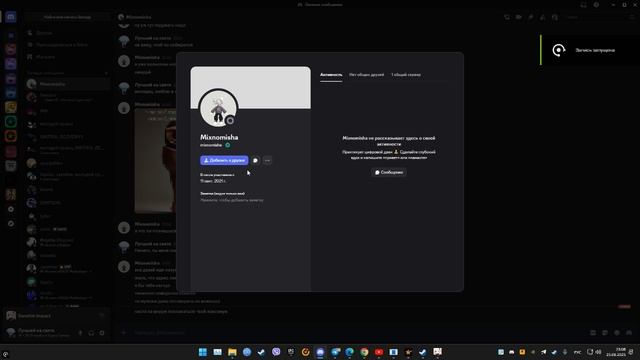
Task: Open the clock and date in the taskbar
Action: (x=617, y=352)
